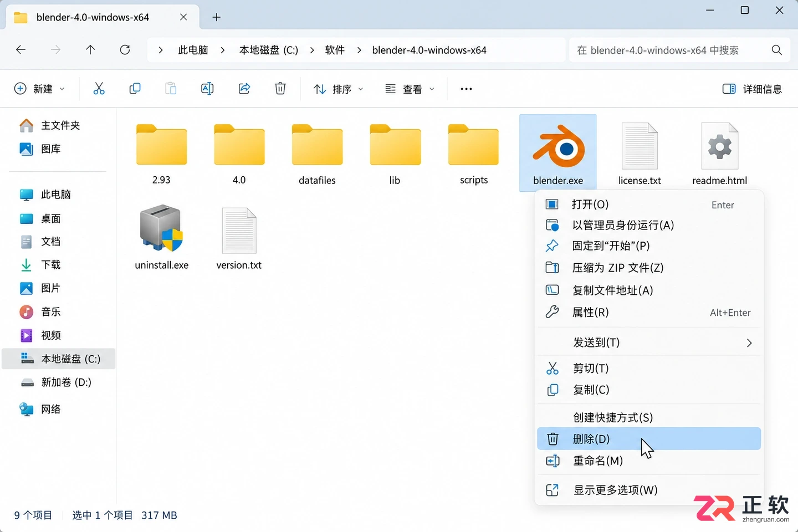This screenshot has height=532, width=798.
Task: Click the search box for blender-4.0-windows-x64
Action: [x=679, y=50]
